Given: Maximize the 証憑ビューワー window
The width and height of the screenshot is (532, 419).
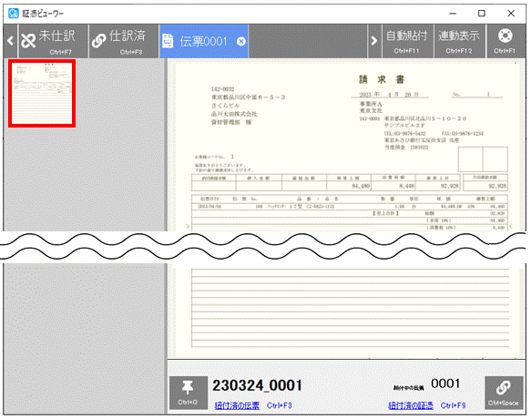Looking at the screenshot, I should tap(482, 14).
